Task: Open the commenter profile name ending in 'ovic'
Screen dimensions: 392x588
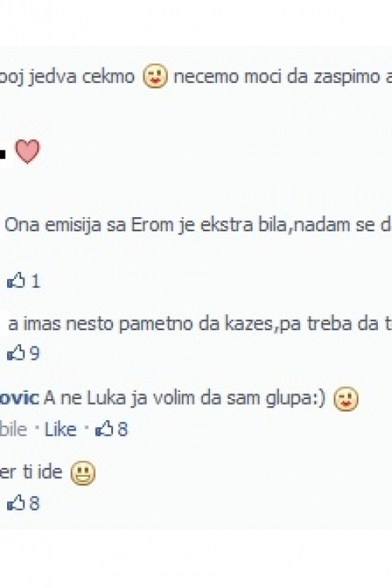Action: click(20, 398)
